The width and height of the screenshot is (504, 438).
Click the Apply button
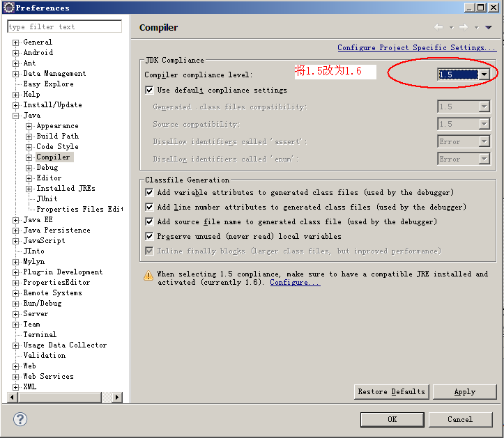(464, 392)
